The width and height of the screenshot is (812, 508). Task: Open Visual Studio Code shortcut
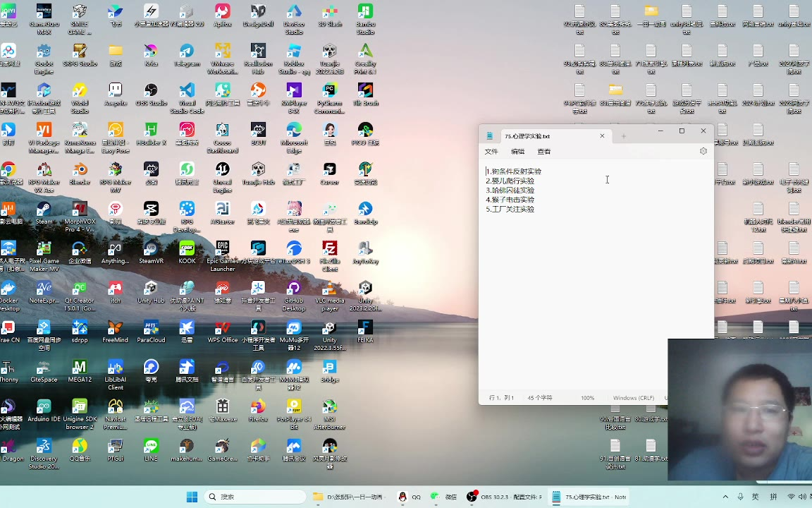(x=187, y=98)
